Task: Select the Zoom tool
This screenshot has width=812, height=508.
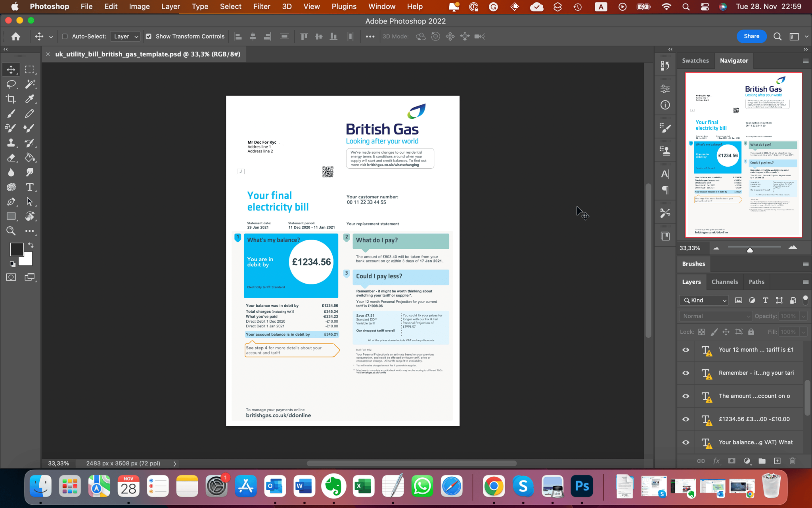Action: 11,231
